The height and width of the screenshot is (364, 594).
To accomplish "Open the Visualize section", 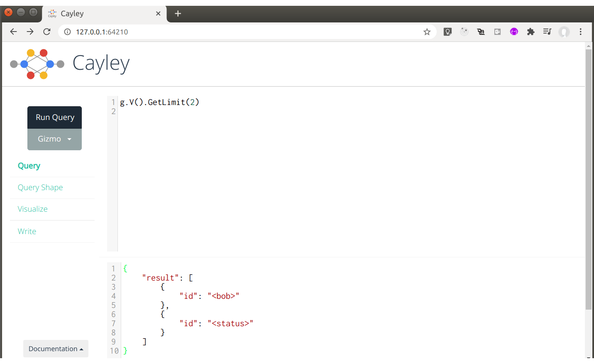I will [32, 209].
